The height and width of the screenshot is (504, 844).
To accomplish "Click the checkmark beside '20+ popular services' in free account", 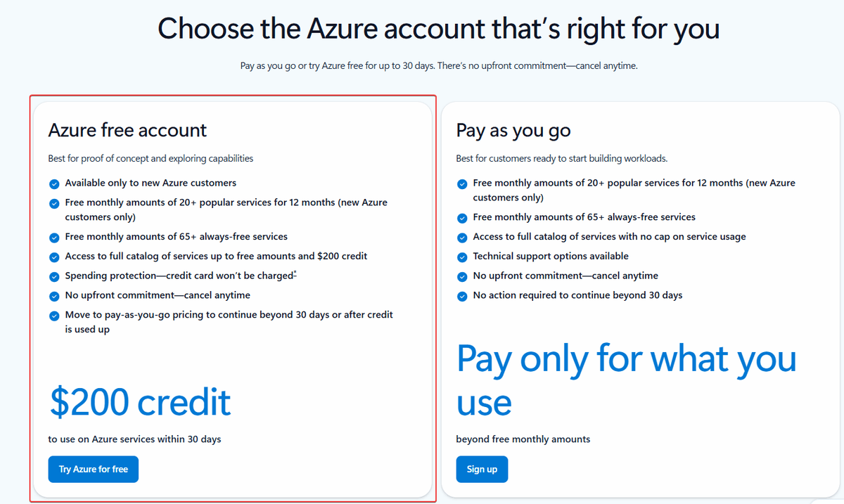I will [54, 202].
